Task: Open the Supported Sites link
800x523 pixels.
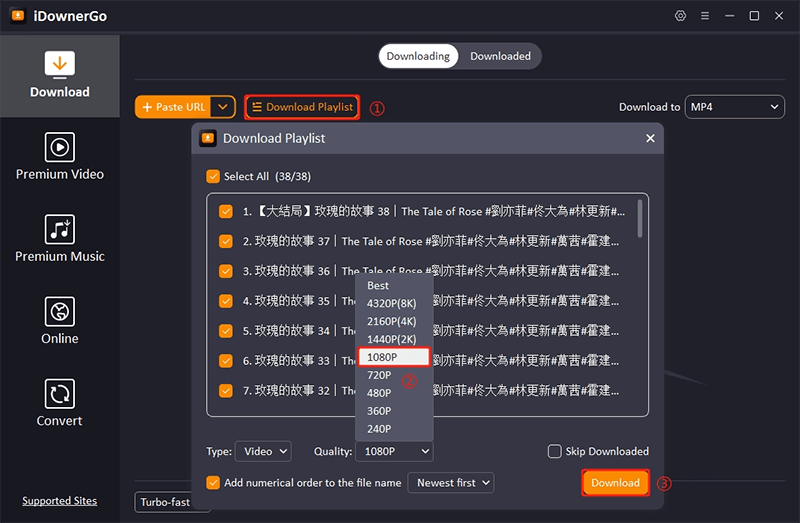Action: (x=60, y=501)
